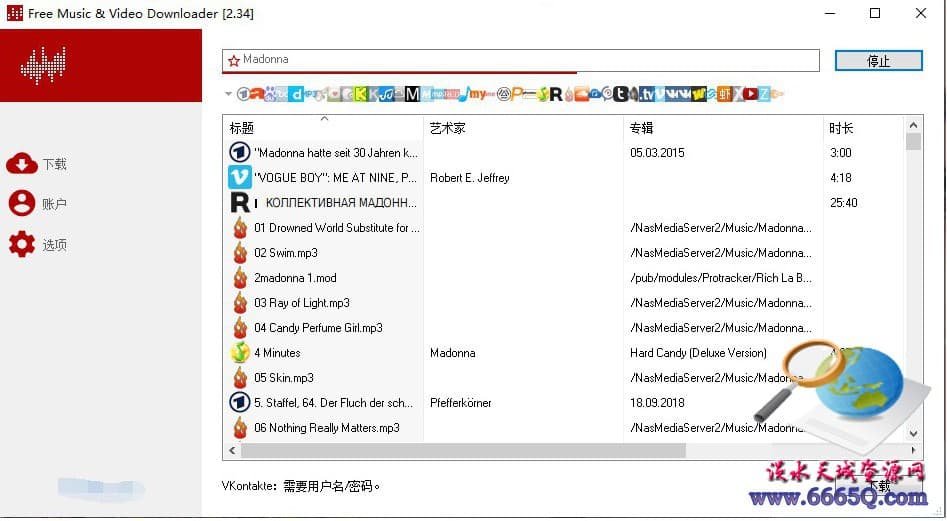
Task: Click the favorite star in the search box
Action: 234,60
